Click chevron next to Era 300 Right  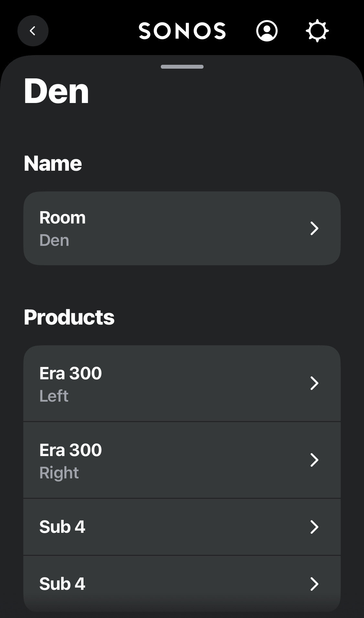pyautogui.click(x=314, y=460)
